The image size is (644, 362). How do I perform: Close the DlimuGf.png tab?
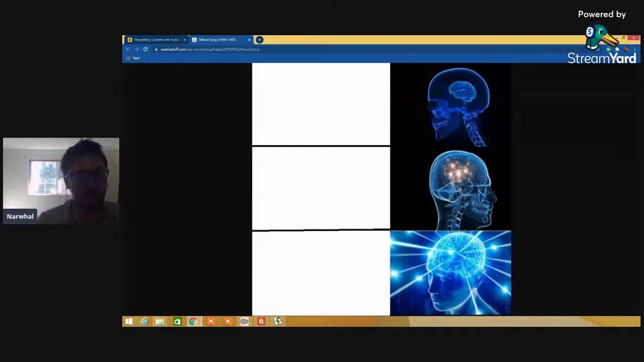[250, 40]
